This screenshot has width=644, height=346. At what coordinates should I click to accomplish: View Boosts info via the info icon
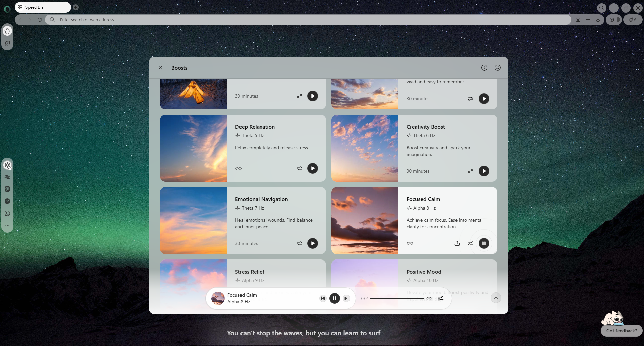[x=484, y=67]
